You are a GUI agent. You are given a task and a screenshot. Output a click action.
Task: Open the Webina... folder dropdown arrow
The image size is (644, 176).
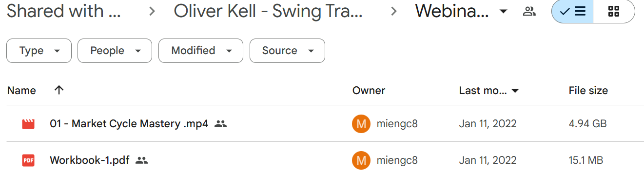[x=504, y=12]
